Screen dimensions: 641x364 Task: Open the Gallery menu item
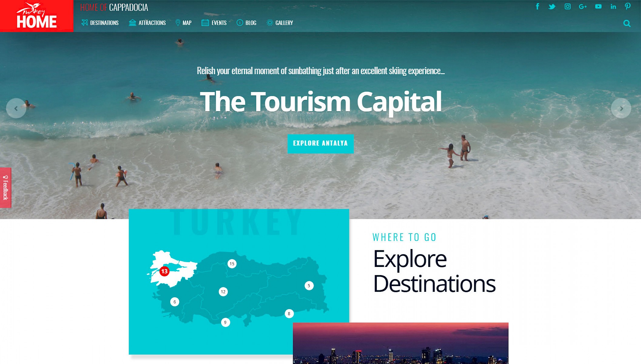280,23
